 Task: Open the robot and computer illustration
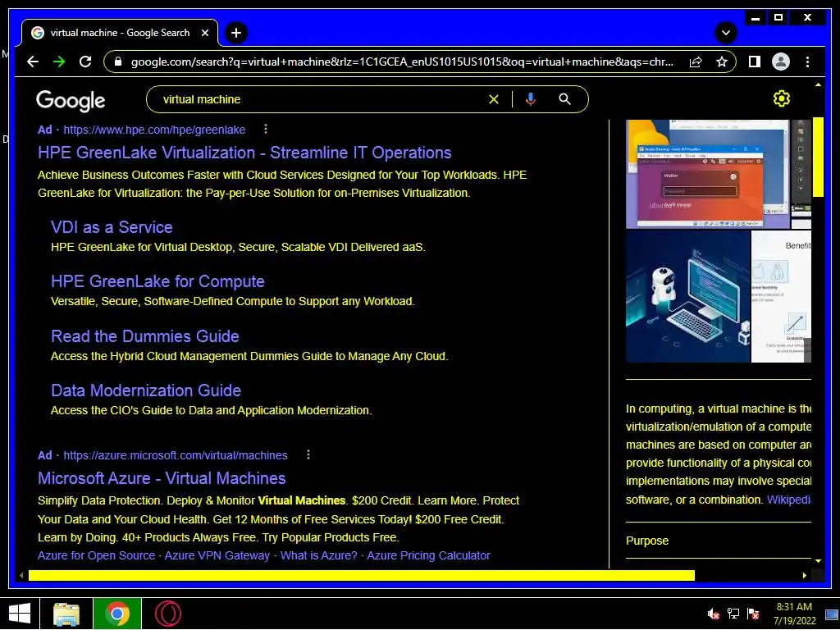pyautogui.click(x=687, y=296)
